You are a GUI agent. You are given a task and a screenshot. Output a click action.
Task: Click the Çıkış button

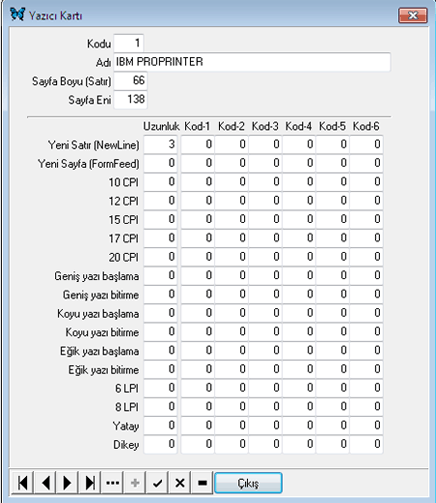(x=248, y=483)
